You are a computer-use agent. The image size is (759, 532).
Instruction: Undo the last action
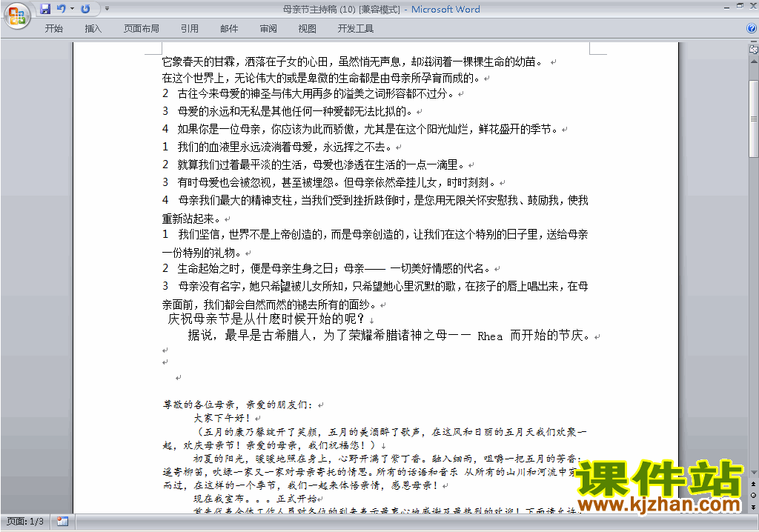pyautogui.click(x=61, y=9)
